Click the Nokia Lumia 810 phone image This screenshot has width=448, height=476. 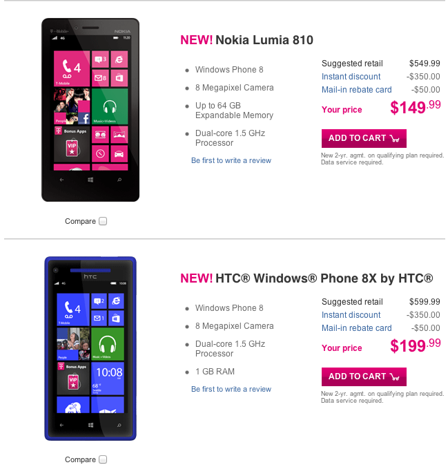90,110
